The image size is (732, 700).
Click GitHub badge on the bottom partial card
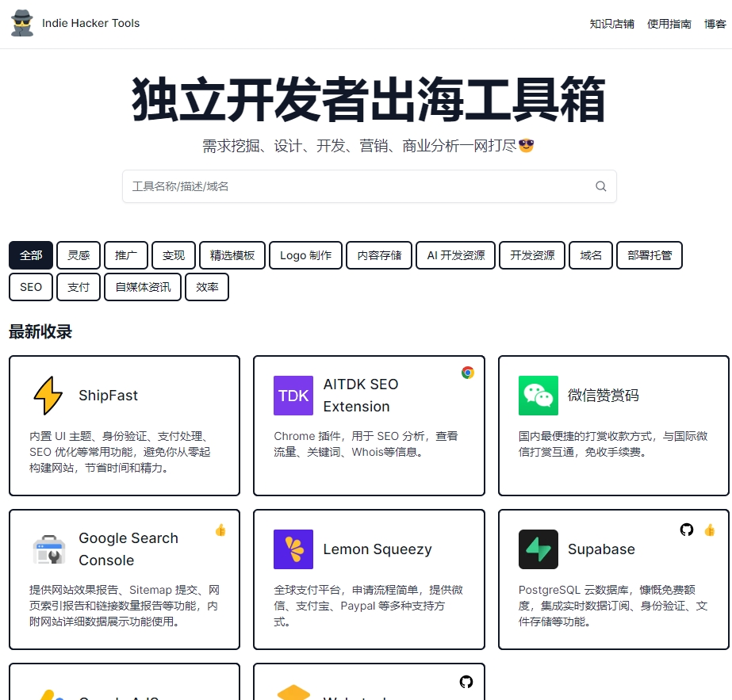(x=466, y=682)
